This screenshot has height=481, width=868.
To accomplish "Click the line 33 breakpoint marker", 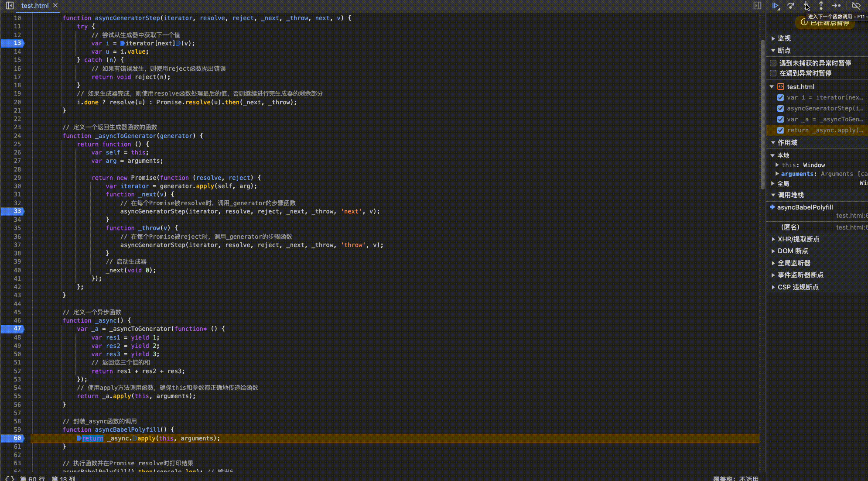I will tap(13, 211).
